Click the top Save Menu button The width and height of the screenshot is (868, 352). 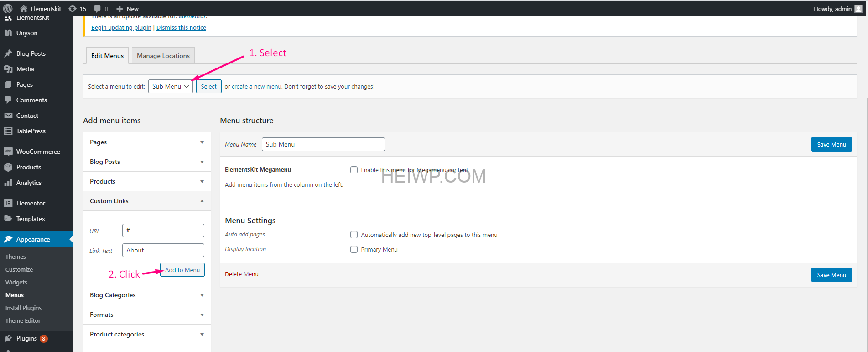832,144
